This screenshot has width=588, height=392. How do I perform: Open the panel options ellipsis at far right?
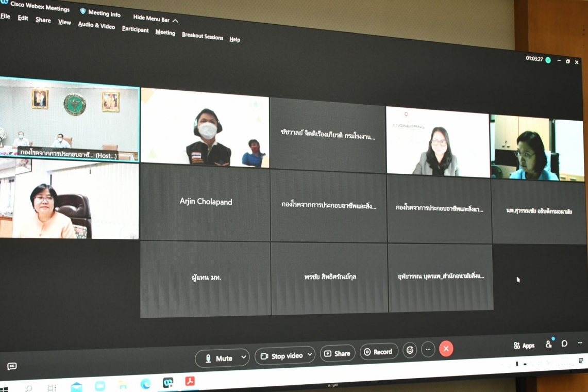click(x=580, y=342)
